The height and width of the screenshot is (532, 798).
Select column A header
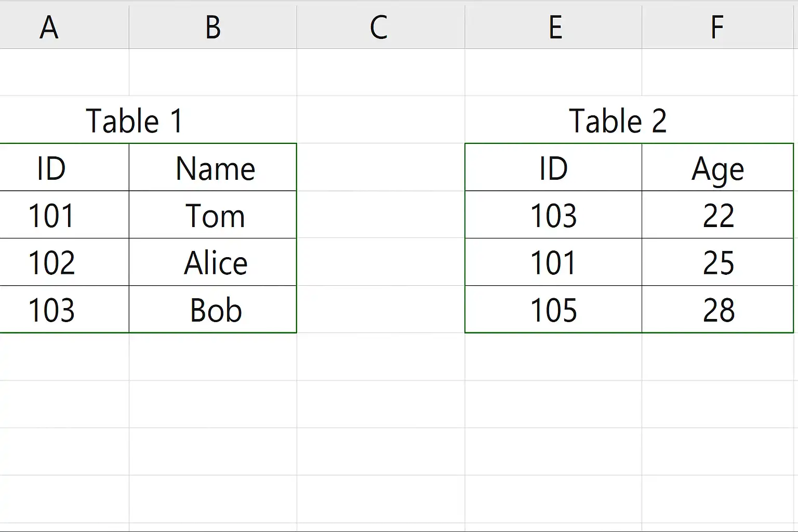click(x=64, y=27)
